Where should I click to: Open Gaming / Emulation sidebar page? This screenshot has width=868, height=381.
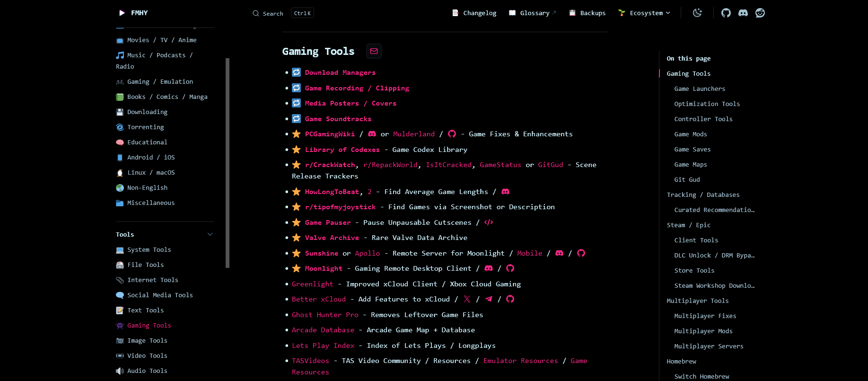(x=160, y=81)
